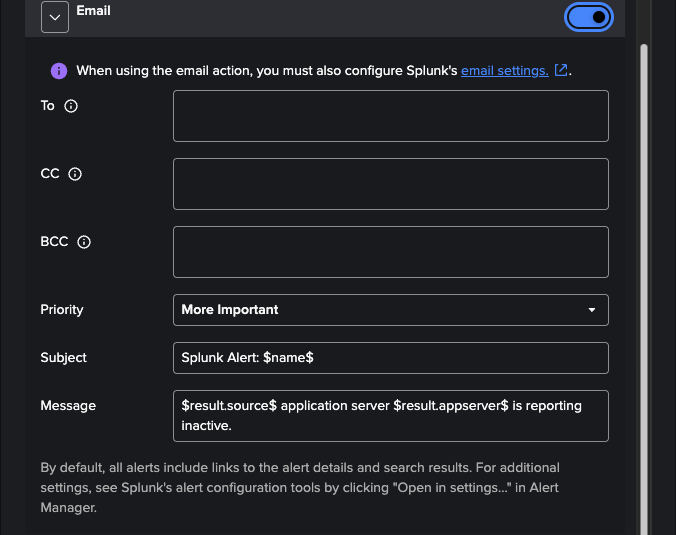Click the Priority field label
The image size is (676, 535).
62,310
